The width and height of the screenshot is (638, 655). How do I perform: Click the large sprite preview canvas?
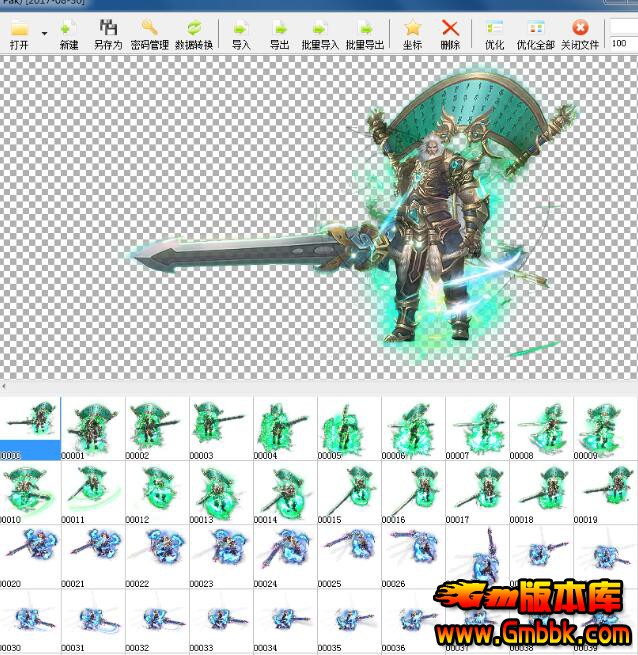pos(319,217)
